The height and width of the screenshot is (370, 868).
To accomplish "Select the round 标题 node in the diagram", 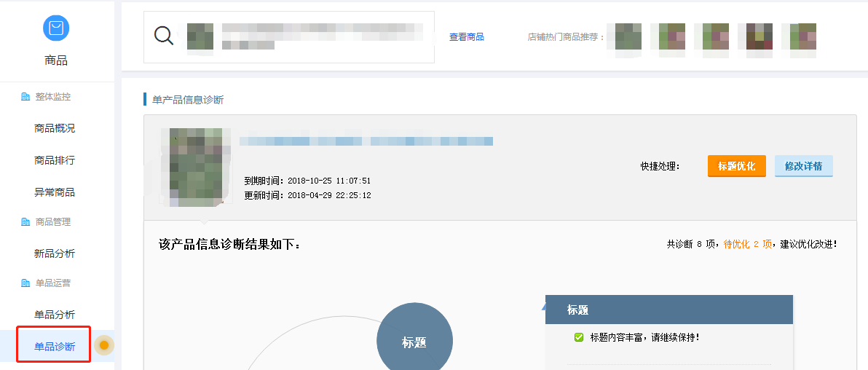I will tap(414, 342).
